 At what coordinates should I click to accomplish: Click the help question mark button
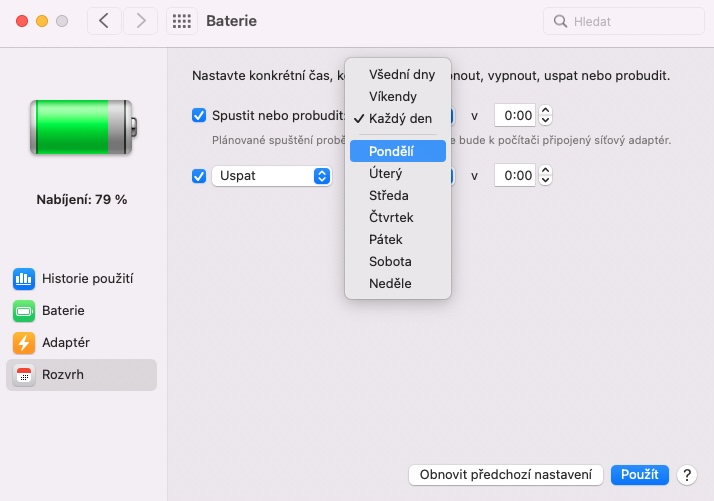point(687,475)
